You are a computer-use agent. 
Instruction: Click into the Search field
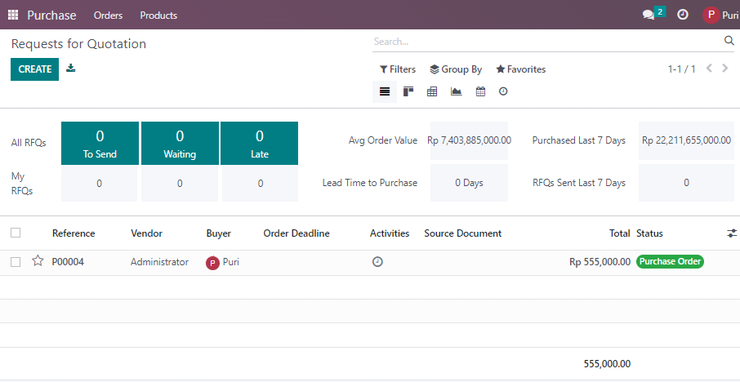click(x=547, y=42)
